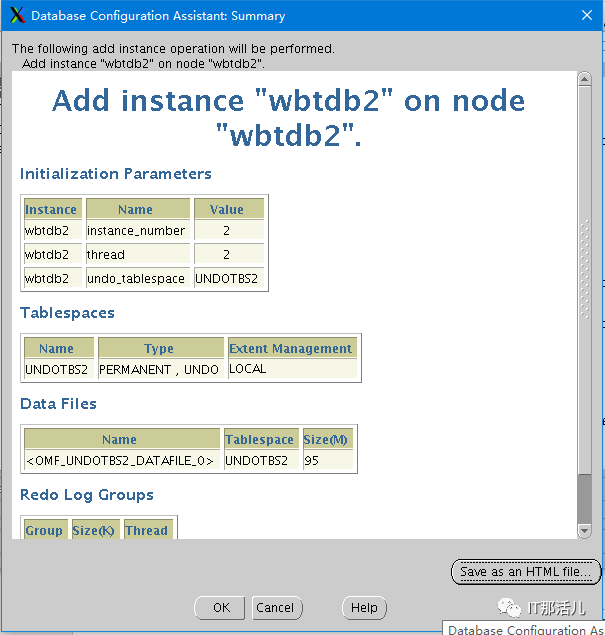
Task: Click wbtdb2 instance cell in thread row
Action: click(53, 254)
